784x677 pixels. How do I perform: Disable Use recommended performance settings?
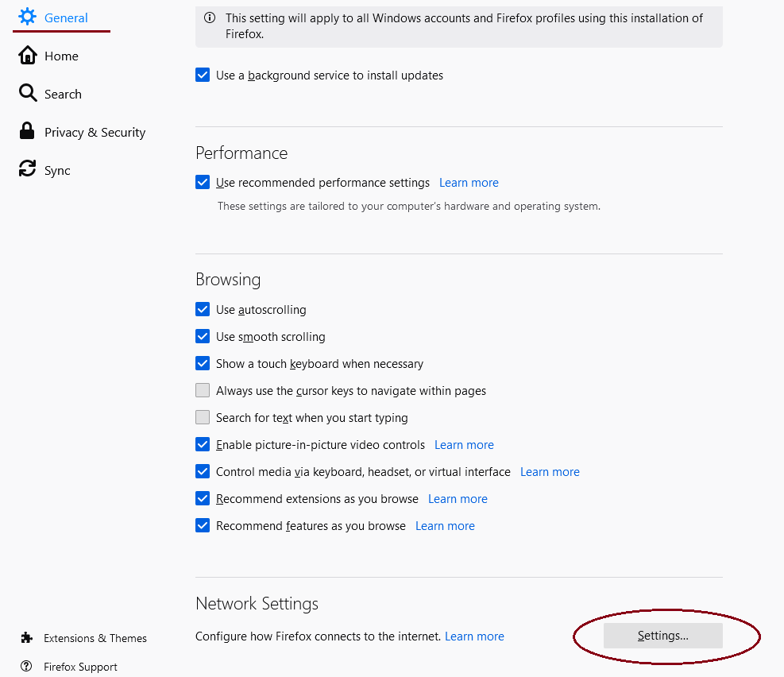click(x=203, y=182)
